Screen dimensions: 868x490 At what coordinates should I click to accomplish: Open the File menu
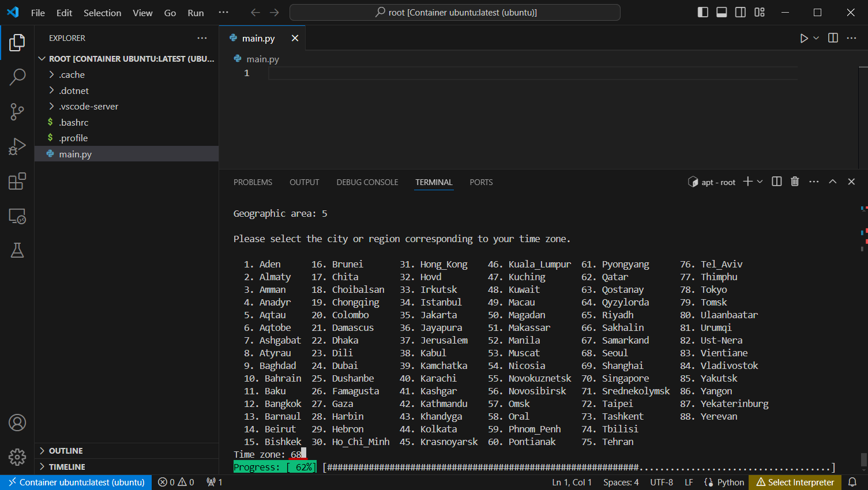[x=38, y=13]
